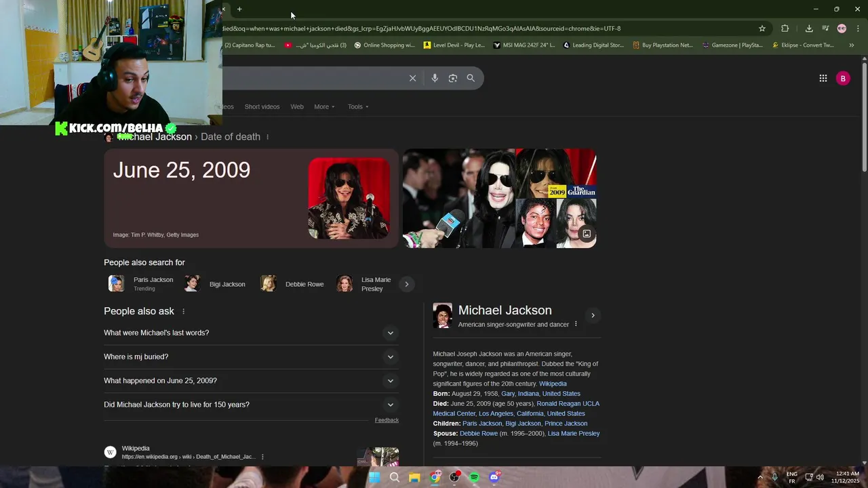
Task: Open Michael Jackson red backdrop photo
Action: (x=349, y=198)
